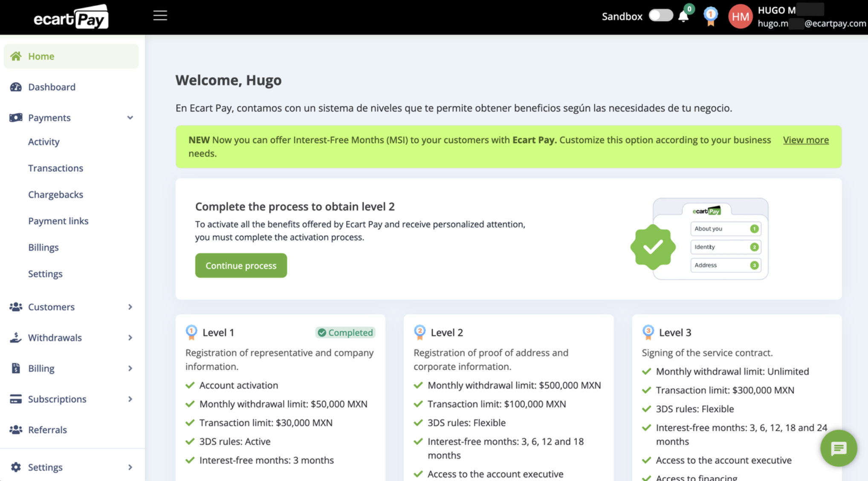Open Transactions under Payments
The image size is (868, 481).
click(55, 168)
